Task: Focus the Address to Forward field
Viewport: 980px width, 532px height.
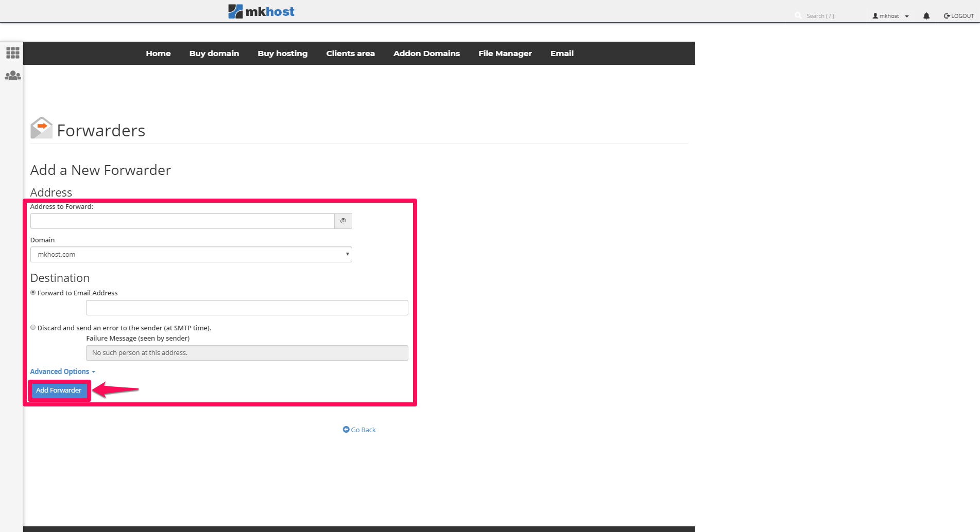Action: [182, 221]
